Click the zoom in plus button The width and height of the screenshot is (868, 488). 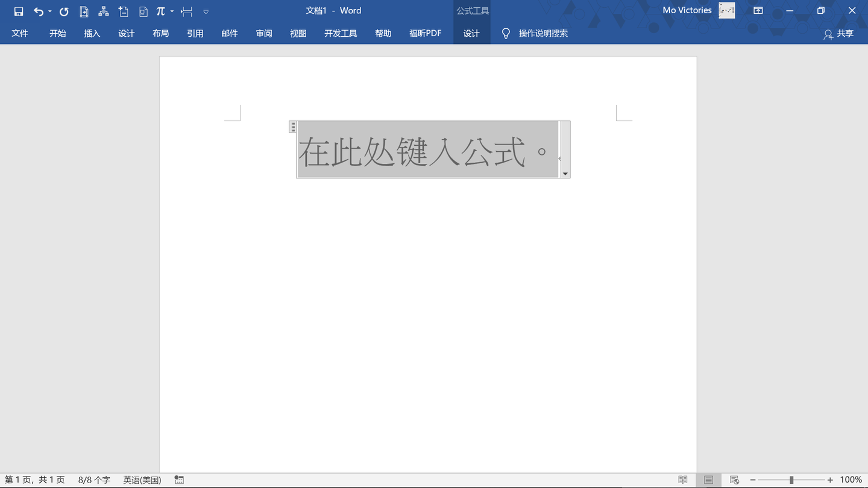[830, 480]
